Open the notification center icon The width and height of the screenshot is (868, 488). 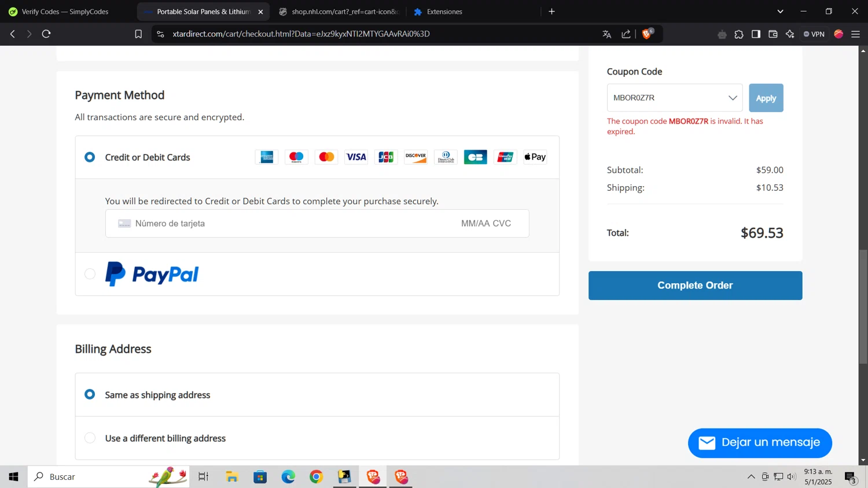pos(851,477)
